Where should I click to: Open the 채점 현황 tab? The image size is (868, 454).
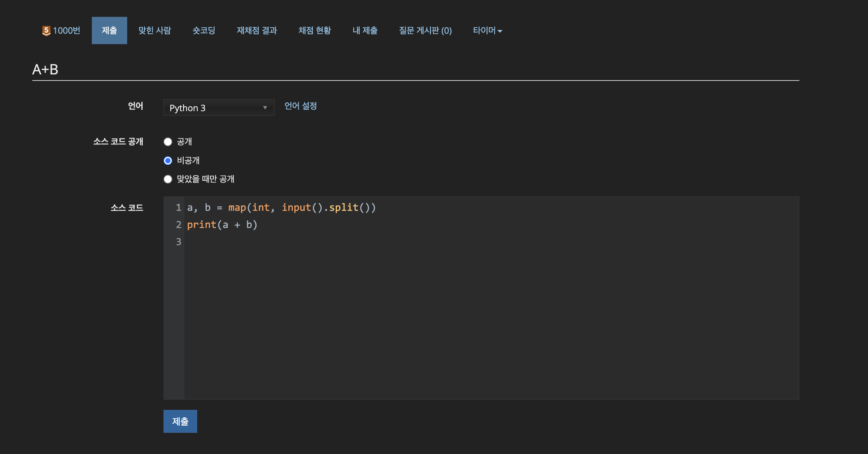tap(314, 31)
